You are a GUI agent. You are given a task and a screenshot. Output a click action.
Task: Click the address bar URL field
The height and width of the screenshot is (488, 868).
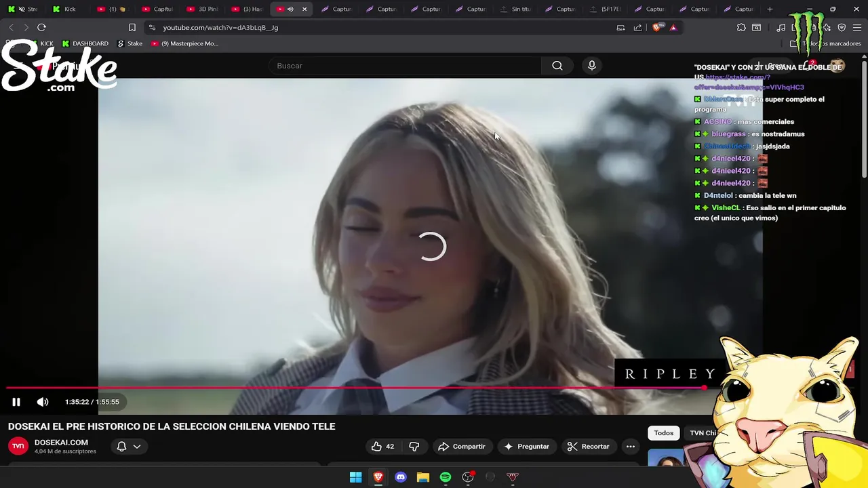(380, 27)
